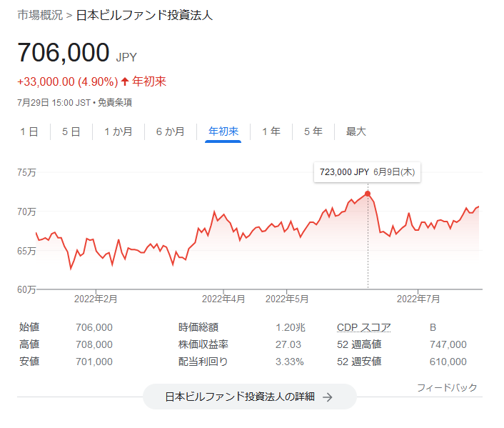The width and height of the screenshot is (504, 428).
Task: Open the フィードバック link
Action: [x=447, y=387]
